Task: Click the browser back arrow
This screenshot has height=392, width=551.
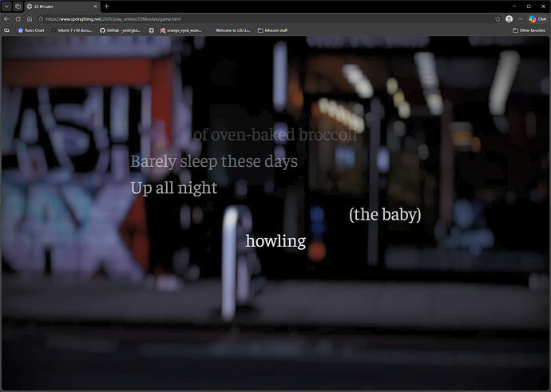Action: 6,18
